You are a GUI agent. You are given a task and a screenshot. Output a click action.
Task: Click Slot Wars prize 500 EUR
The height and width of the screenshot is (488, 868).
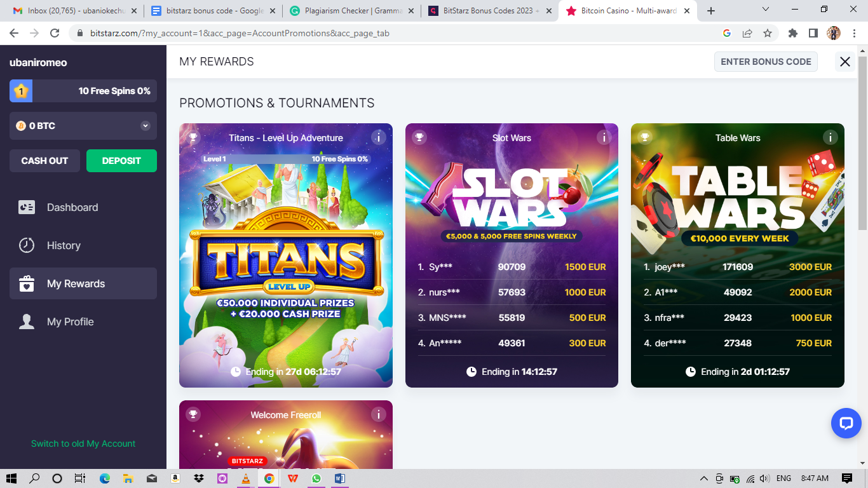pos(588,318)
